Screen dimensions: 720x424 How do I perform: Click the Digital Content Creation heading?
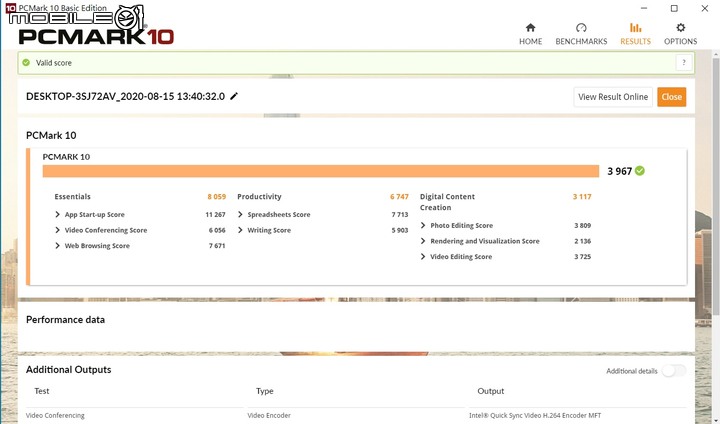coord(447,202)
